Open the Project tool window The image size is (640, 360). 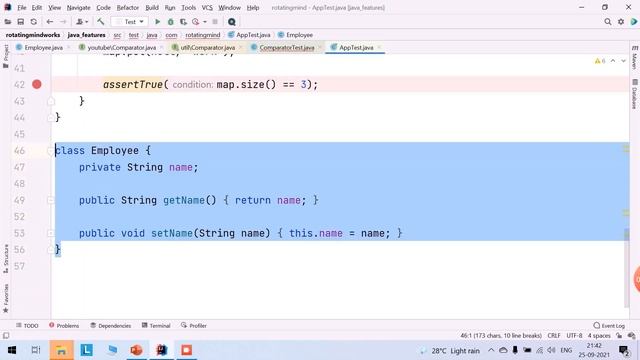point(6,56)
